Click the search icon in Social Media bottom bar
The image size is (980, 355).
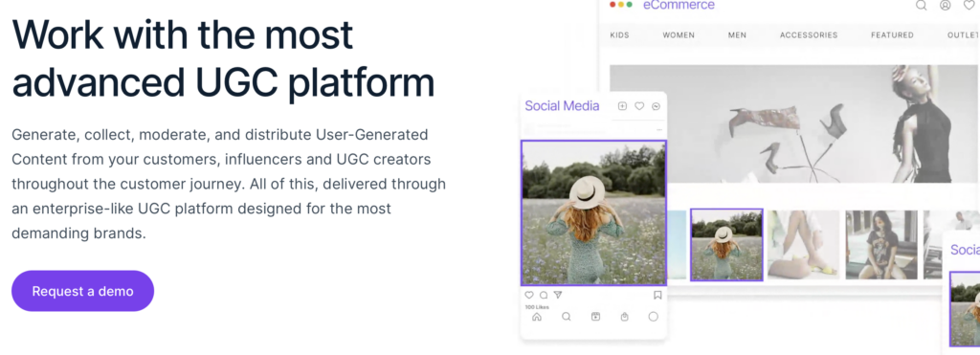(x=567, y=317)
